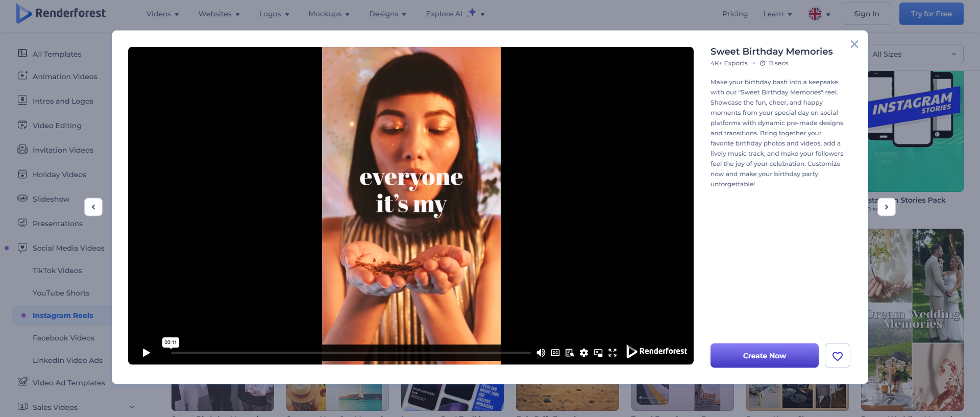Open the Dream Wedding Memories thumbnail

pyautogui.click(x=916, y=320)
